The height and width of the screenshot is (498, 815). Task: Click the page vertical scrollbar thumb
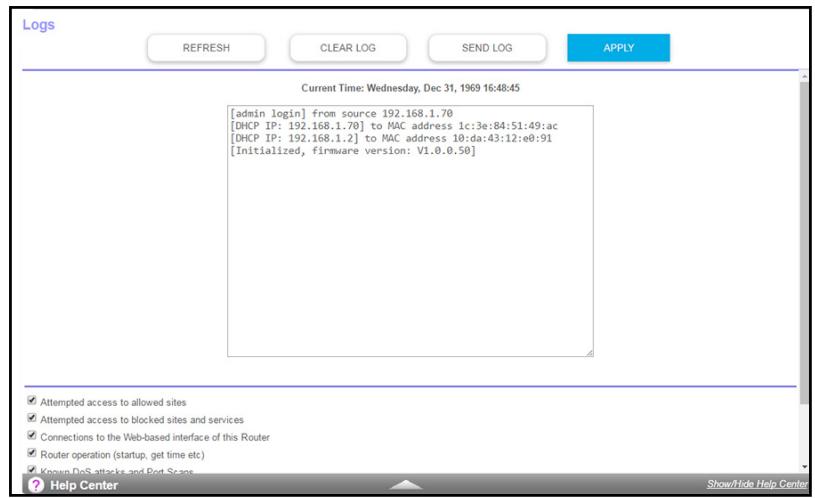pyautogui.click(x=805, y=242)
